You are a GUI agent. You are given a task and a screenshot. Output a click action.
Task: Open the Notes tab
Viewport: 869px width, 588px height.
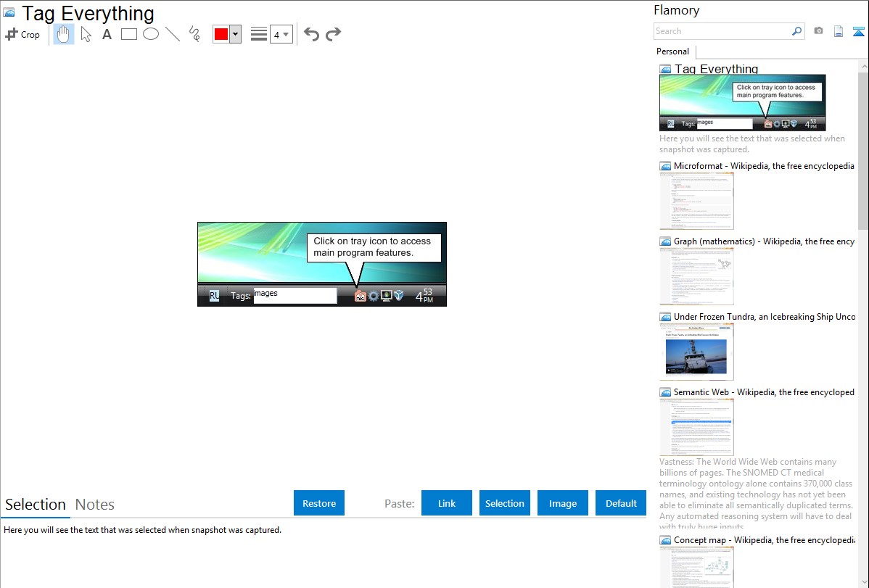(95, 505)
